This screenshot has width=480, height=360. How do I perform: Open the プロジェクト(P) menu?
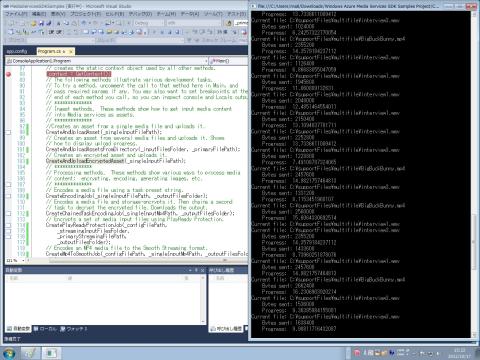85,14
